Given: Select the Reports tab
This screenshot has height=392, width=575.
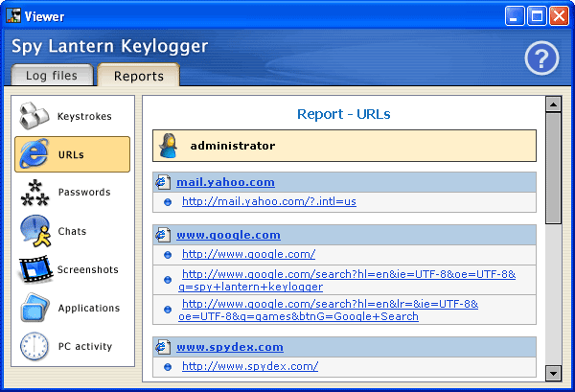Looking at the screenshot, I should point(139,75).
